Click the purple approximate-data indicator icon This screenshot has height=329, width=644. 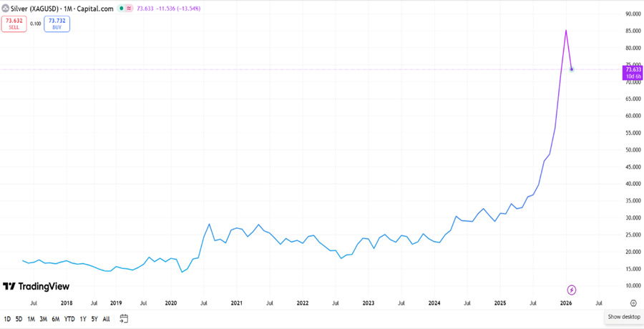[x=129, y=9]
